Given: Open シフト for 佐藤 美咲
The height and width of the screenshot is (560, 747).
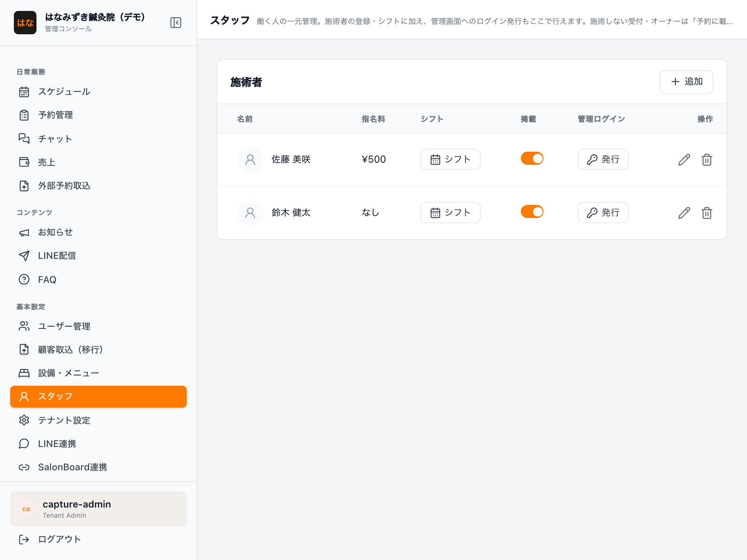Looking at the screenshot, I should (450, 159).
